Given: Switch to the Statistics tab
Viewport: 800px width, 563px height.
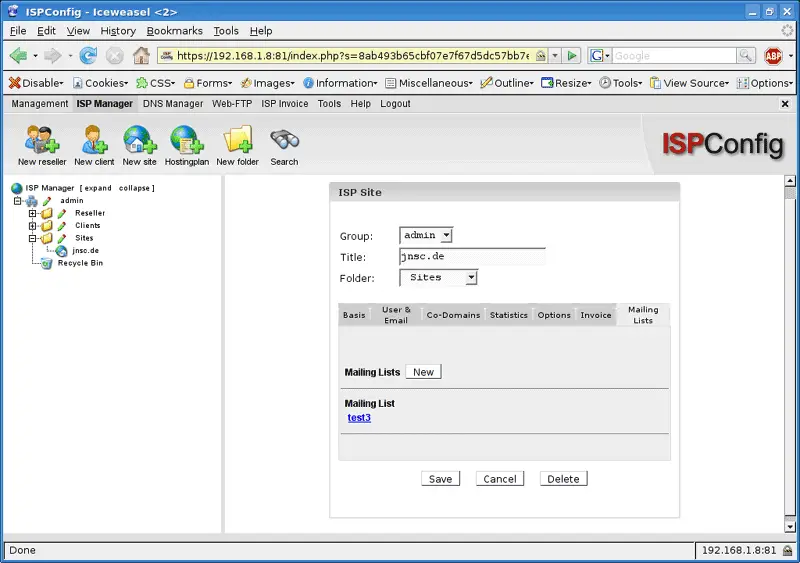Looking at the screenshot, I should click(x=509, y=315).
